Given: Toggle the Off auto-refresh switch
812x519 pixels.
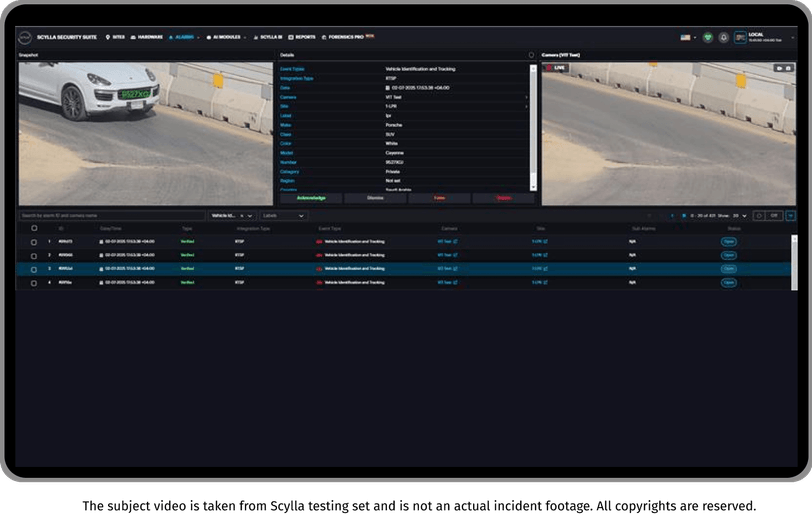Looking at the screenshot, I should 774,215.
